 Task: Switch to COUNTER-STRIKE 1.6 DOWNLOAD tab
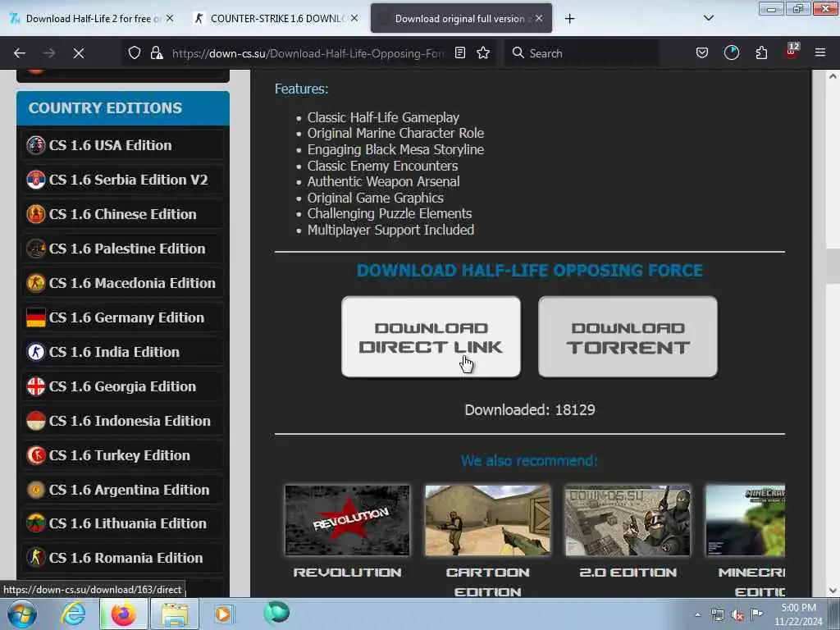coord(276,19)
